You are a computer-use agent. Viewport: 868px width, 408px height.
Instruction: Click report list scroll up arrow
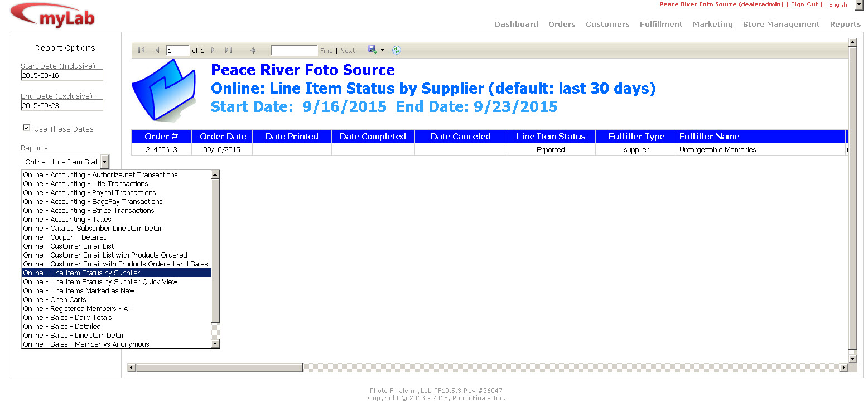point(215,174)
